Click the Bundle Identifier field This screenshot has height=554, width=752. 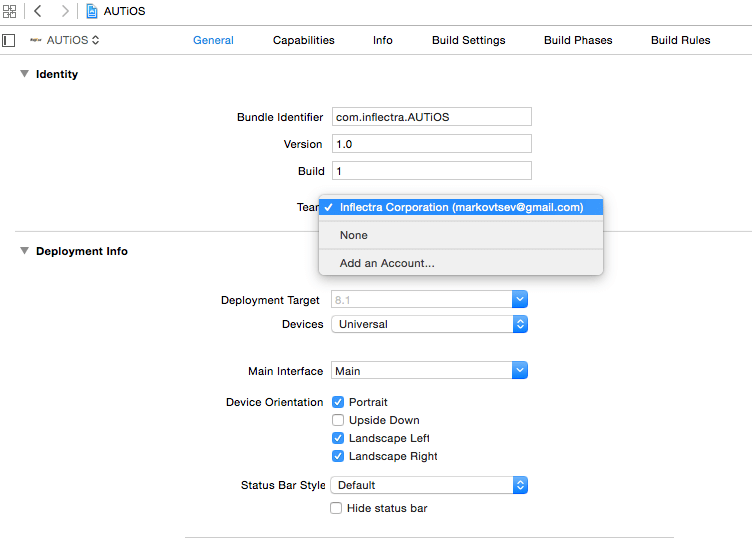tap(431, 117)
